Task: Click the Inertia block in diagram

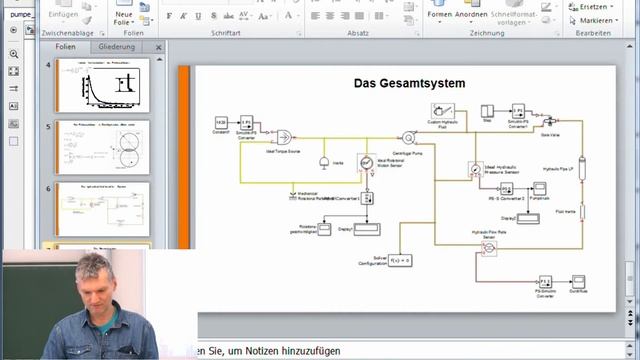Action: pos(324,163)
